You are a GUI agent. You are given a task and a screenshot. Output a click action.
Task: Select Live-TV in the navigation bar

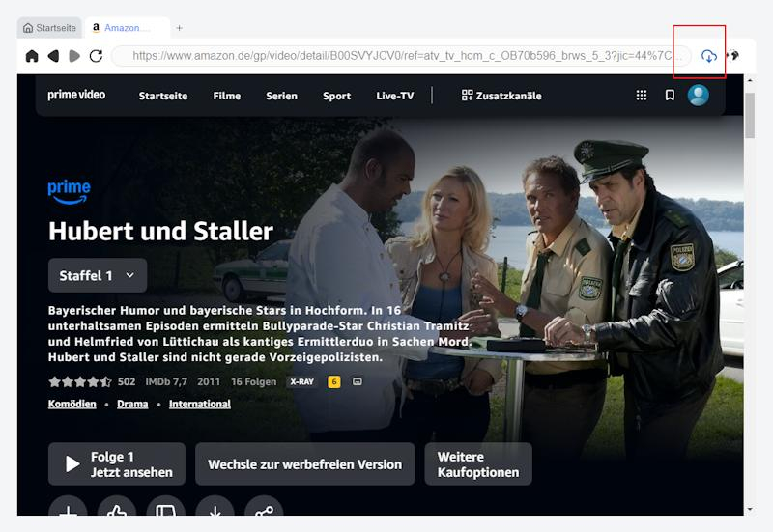394,96
